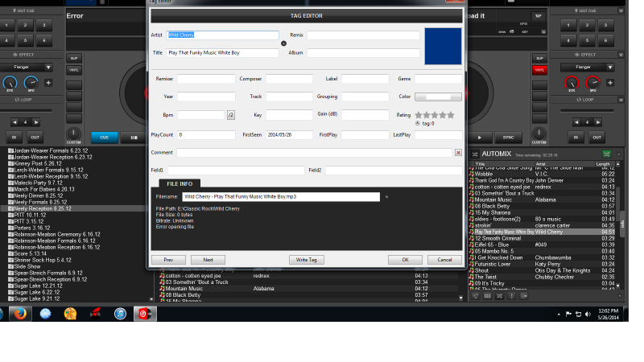Click the left deck STR effect knob
The height and width of the screenshot is (362, 644).
click(x=10, y=83)
